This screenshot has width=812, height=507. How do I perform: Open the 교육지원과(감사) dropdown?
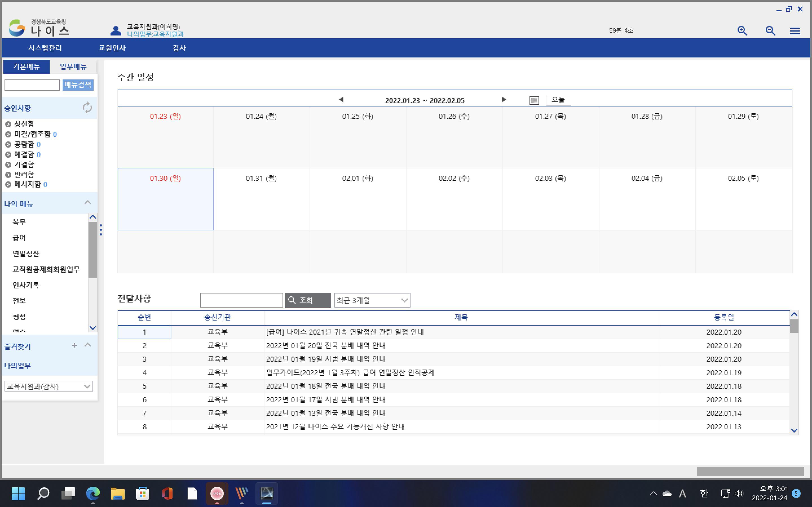[49, 386]
